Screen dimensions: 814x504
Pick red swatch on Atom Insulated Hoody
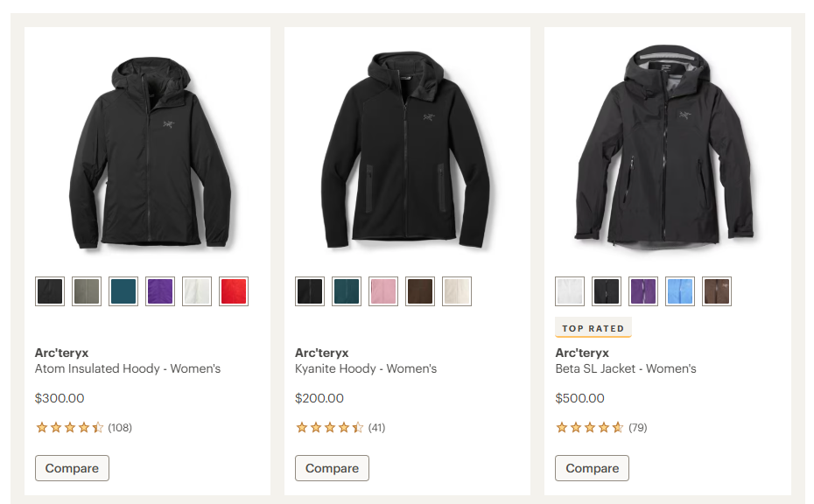pyautogui.click(x=234, y=291)
